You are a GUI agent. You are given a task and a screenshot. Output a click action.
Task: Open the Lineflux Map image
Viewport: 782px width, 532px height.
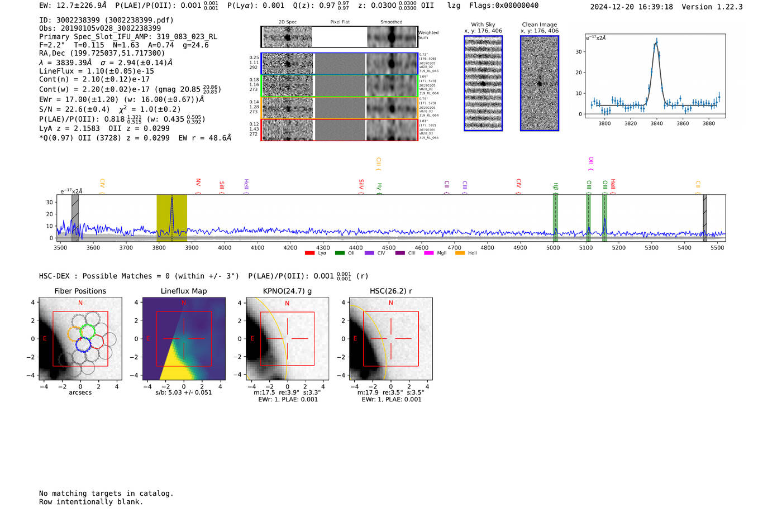[184, 339]
